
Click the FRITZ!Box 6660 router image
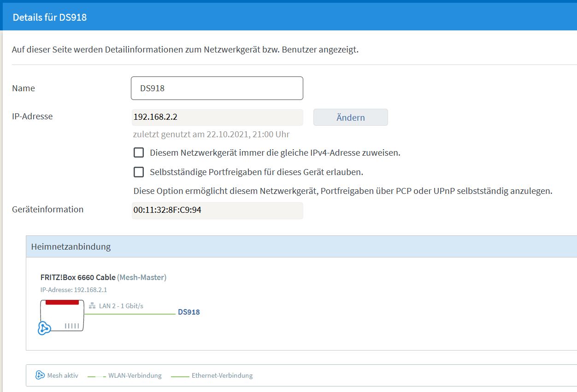[x=62, y=316]
